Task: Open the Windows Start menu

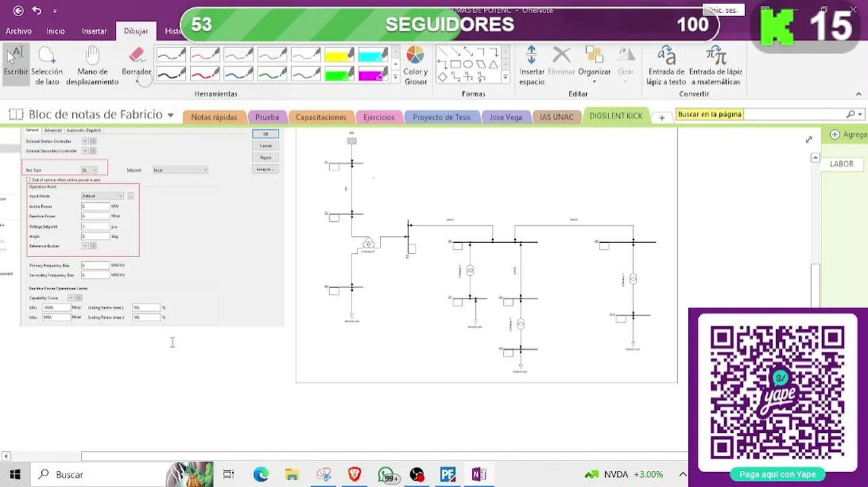Action: (15, 475)
